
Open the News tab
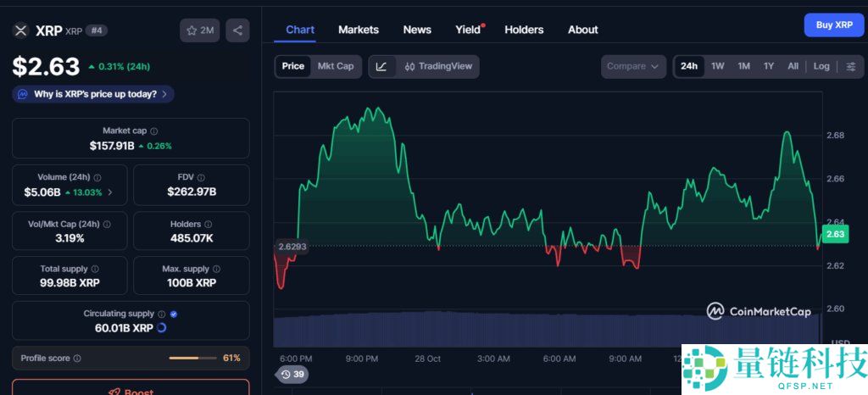click(417, 30)
